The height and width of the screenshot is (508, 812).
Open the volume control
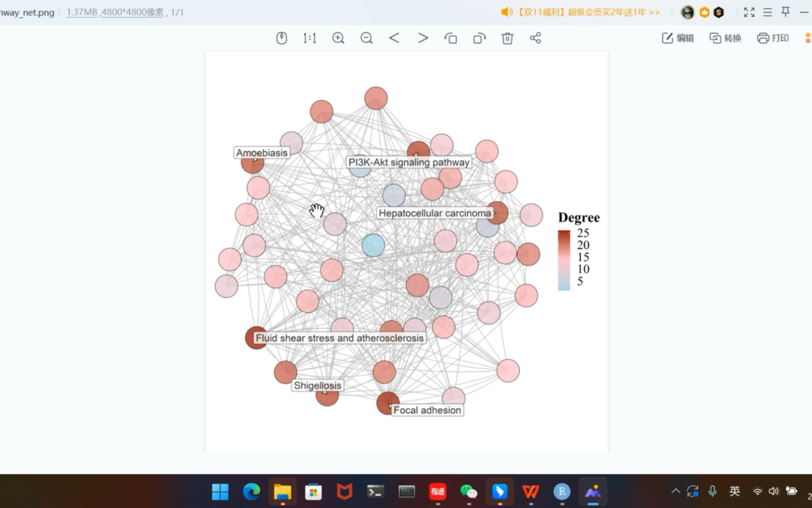point(774,491)
